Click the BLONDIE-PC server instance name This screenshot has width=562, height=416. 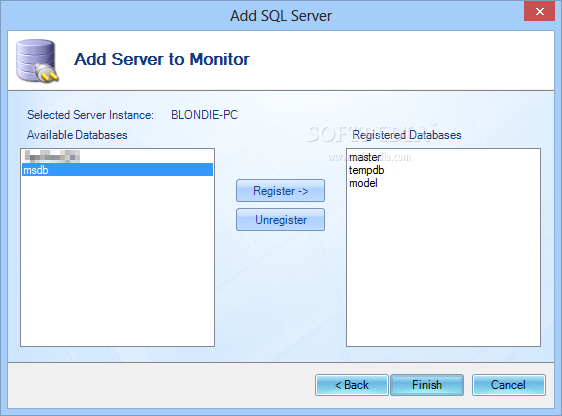204,115
